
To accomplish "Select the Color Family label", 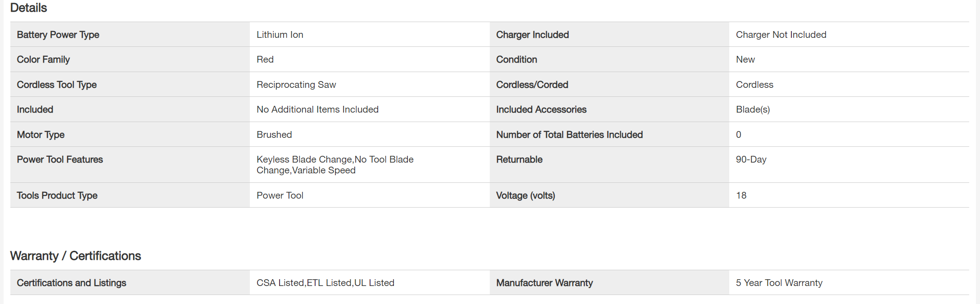I will point(43,59).
